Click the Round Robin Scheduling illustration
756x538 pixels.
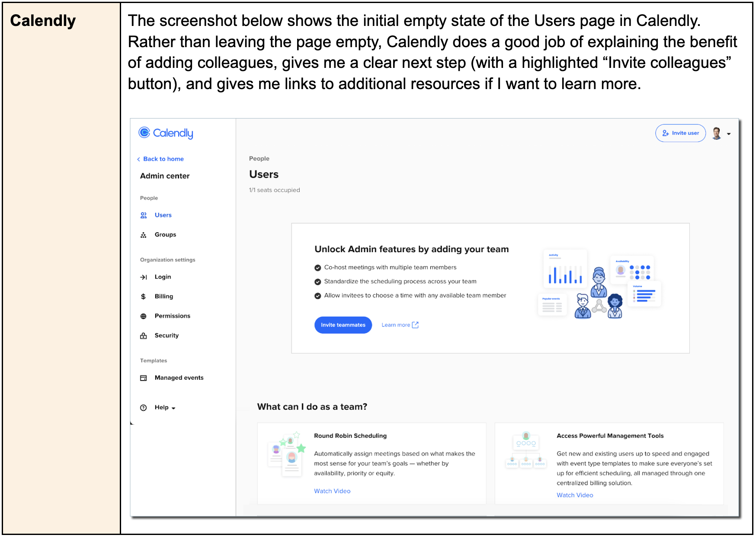tap(287, 454)
